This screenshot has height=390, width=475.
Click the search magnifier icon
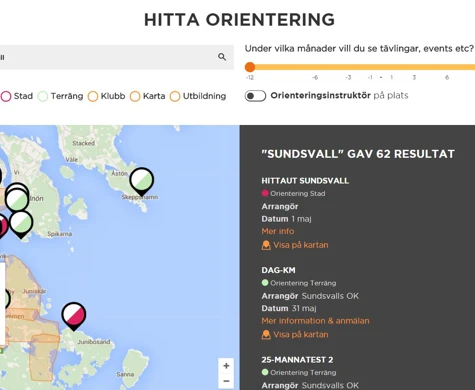(x=222, y=57)
